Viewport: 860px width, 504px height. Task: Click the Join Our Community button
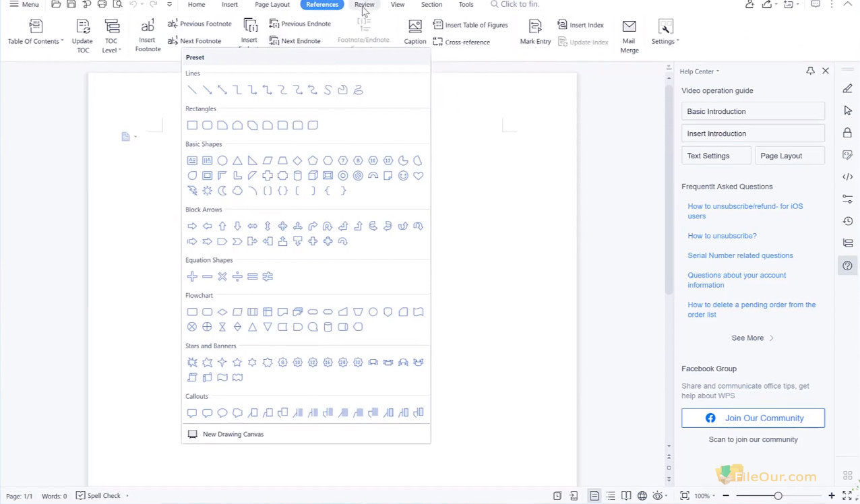753,418
